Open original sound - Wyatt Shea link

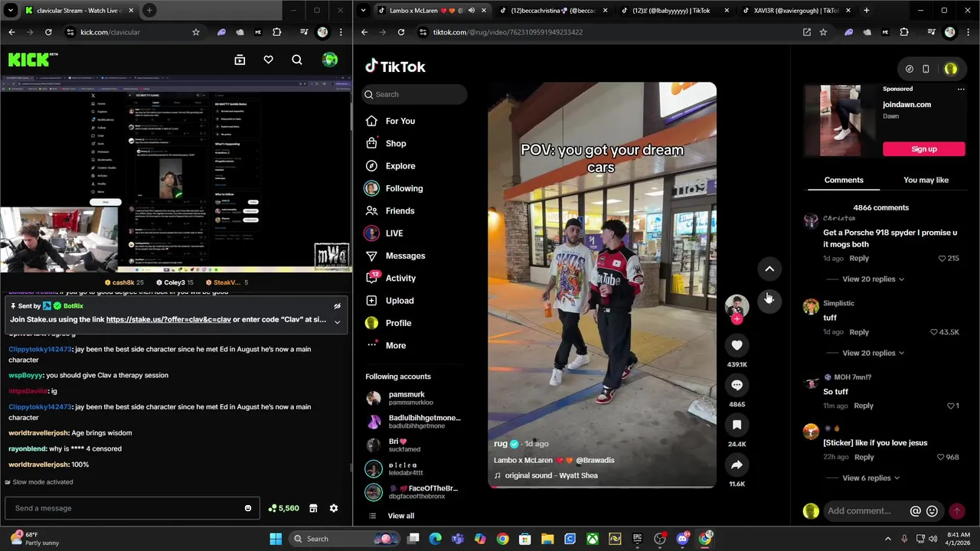(x=551, y=475)
